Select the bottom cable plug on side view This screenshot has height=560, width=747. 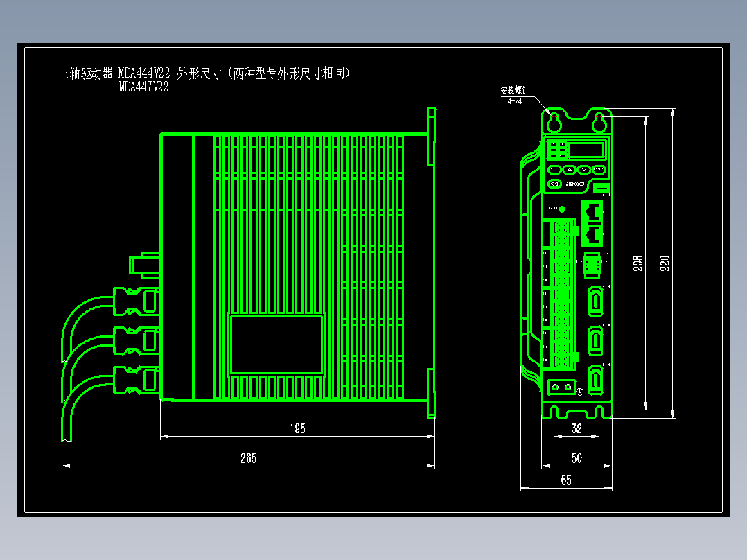coord(137,380)
